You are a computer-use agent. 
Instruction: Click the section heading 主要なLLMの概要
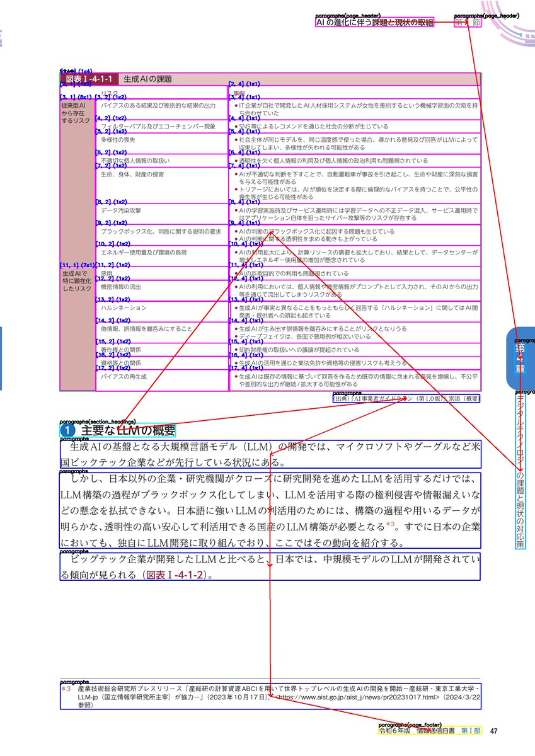tap(117, 430)
